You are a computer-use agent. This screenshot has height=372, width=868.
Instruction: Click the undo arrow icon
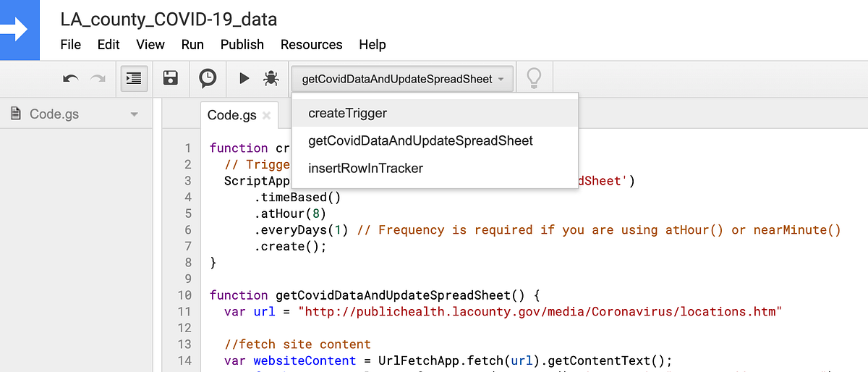point(70,79)
